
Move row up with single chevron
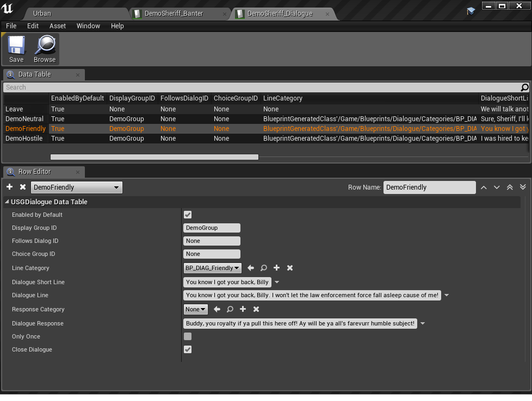point(484,187)
